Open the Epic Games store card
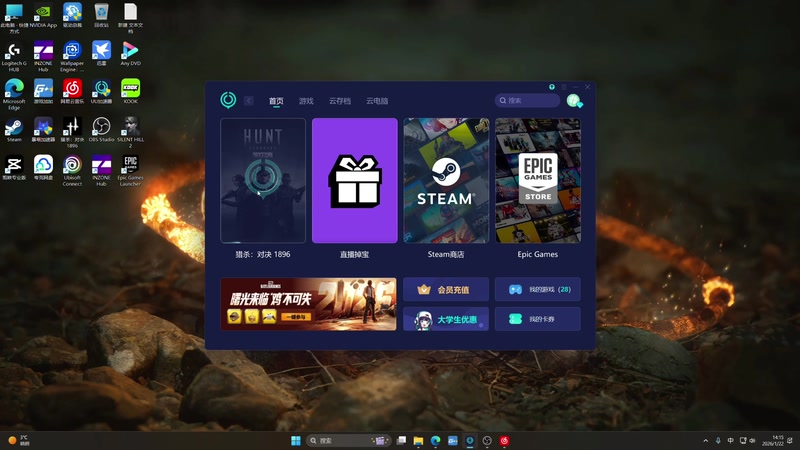The width and height of the screenshot is (800, 450). [x=538, y=181]
